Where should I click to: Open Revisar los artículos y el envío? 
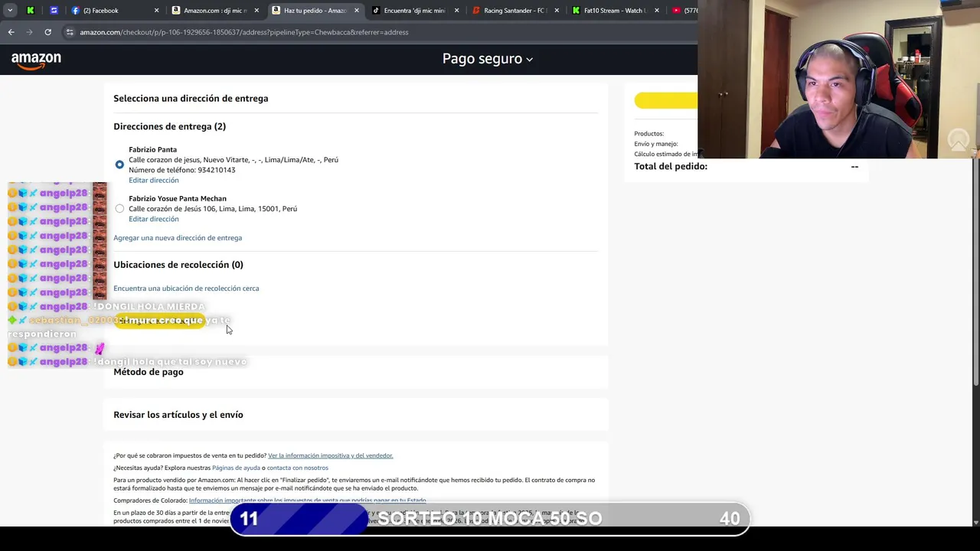[178, 415]
